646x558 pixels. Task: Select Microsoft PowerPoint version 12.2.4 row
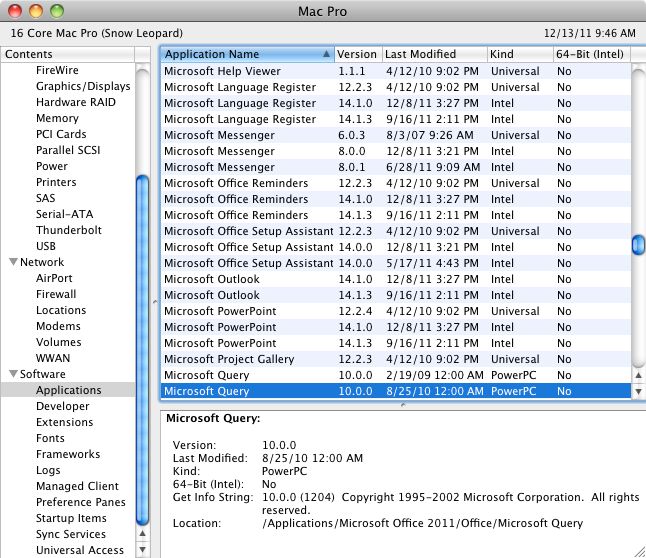pyautogui.click(x=396, y=311)
